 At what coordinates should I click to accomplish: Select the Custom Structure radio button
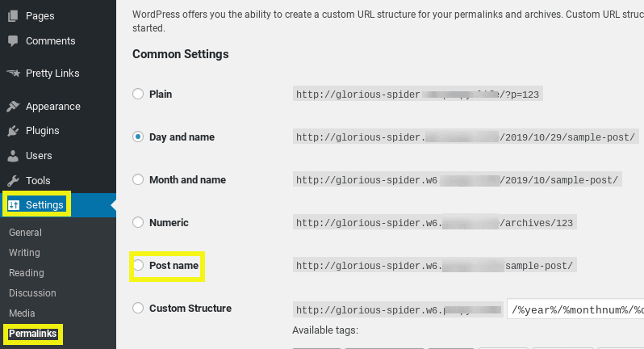138,308
